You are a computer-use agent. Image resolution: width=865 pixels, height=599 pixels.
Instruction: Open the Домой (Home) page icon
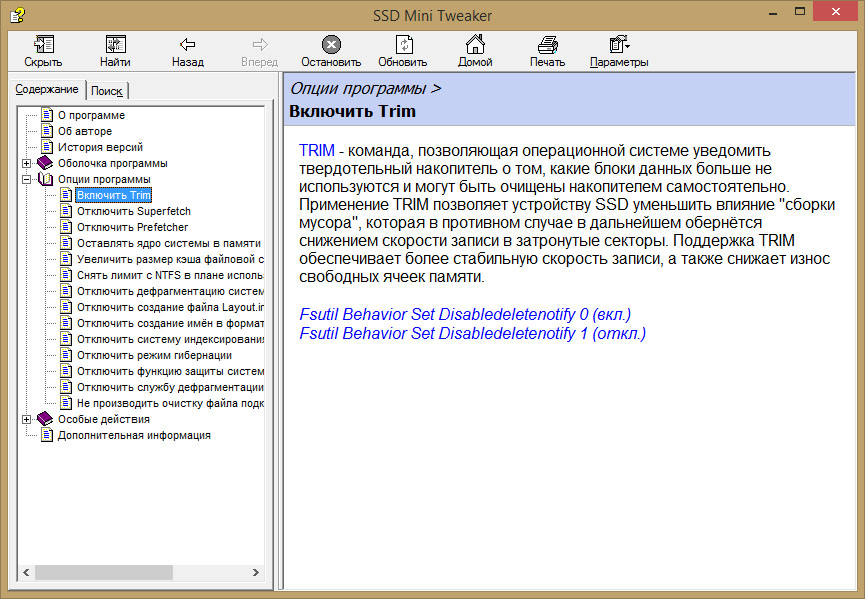475,45
